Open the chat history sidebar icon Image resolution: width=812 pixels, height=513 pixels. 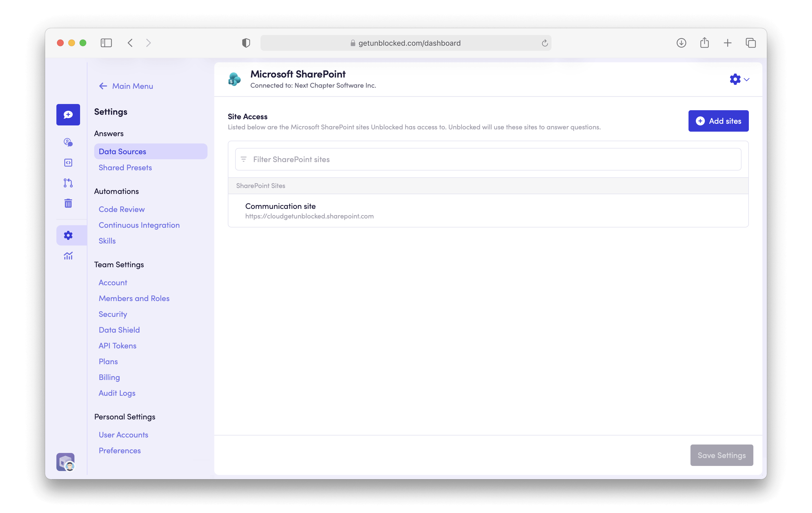[x=68, y=142]
